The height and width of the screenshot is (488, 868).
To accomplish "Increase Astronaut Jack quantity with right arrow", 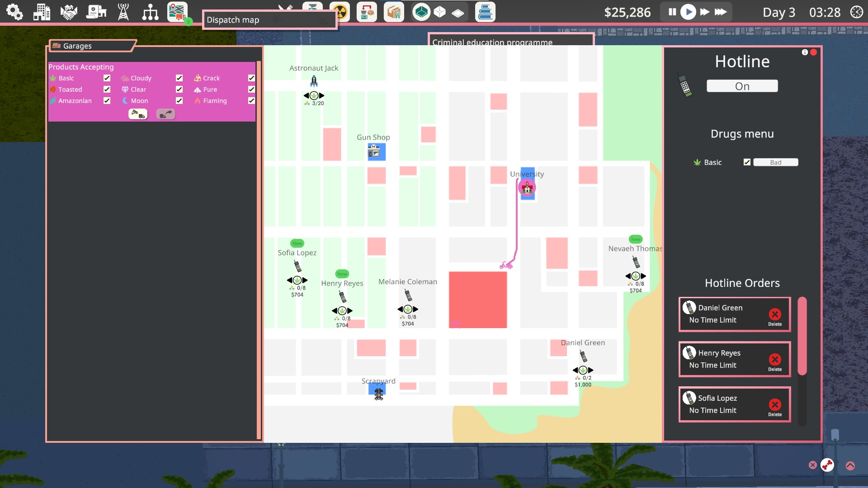I will point(322,96).
